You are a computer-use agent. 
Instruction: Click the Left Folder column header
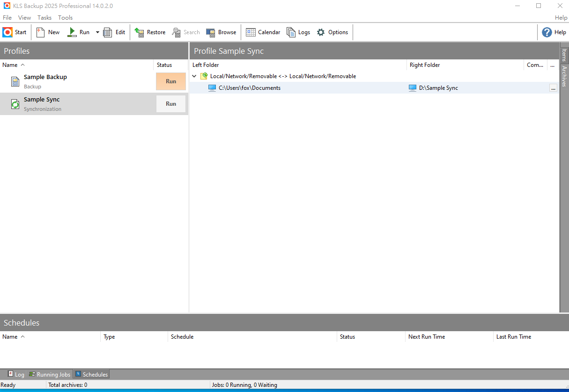point(298,65)
